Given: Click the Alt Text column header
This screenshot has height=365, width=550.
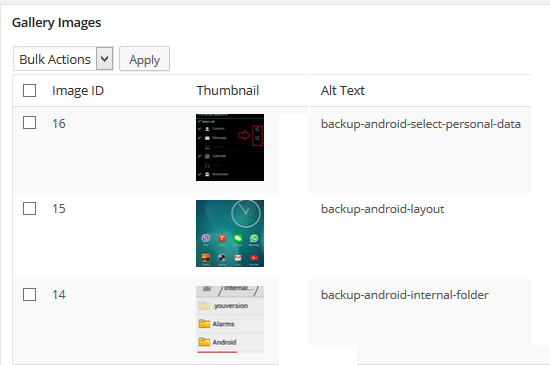Looking at the screenshot, I should [343, 90].
